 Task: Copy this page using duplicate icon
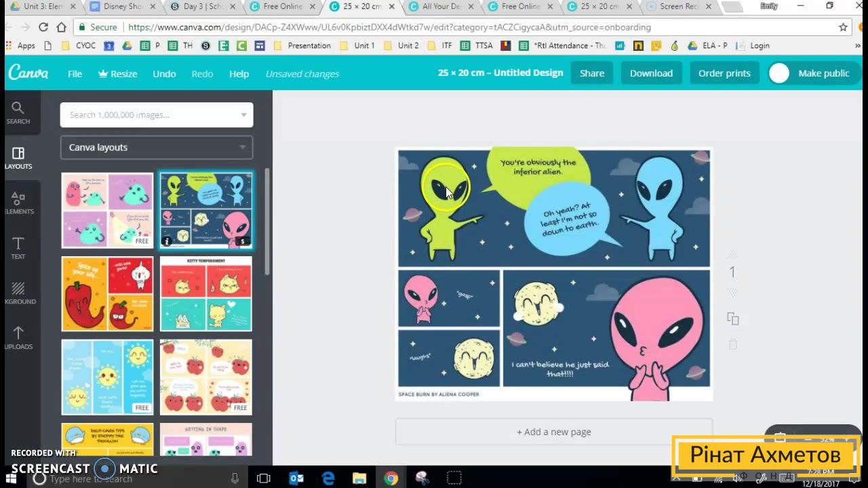pos(732,319)
